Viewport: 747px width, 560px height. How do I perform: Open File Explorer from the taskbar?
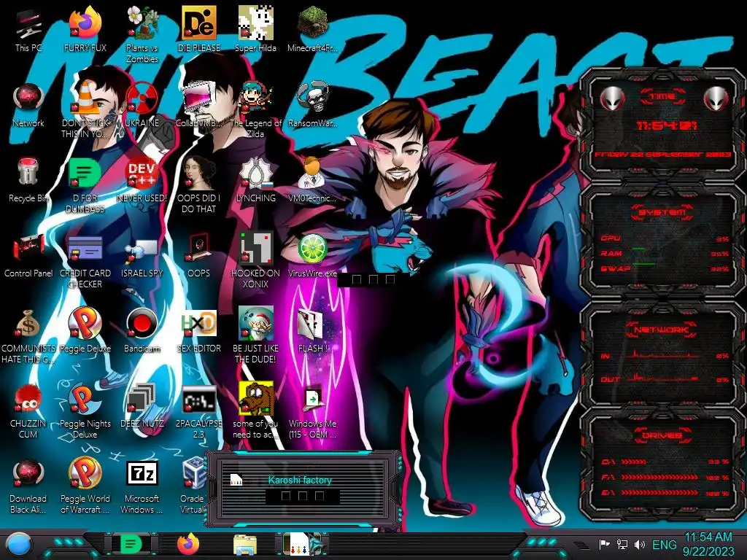[x=245, y=544]
